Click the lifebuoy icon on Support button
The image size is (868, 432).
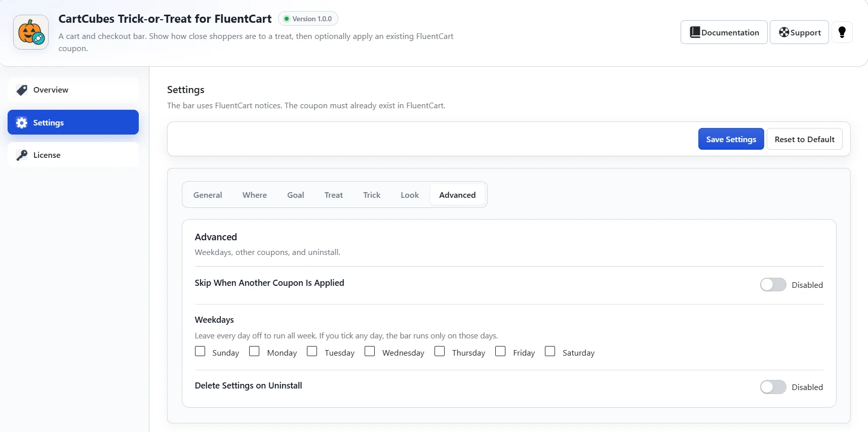coord(784,32)
